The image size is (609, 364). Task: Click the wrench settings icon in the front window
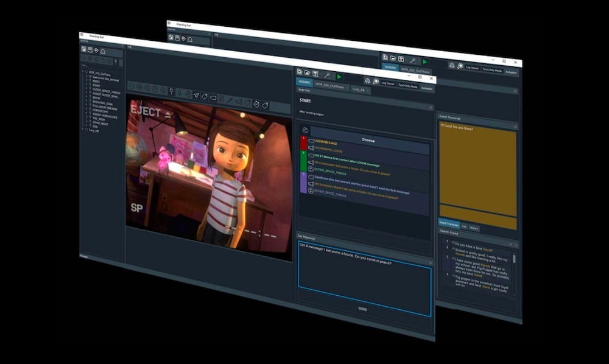(x=327, y=75)
